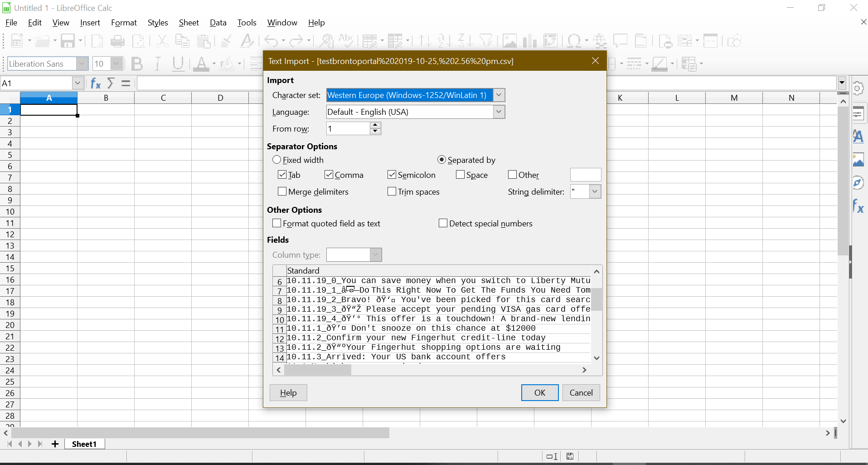The width and height of the screenshot is (868, 465).
Task: Open the String delimiter dropdown
Action: click(595, 191)
